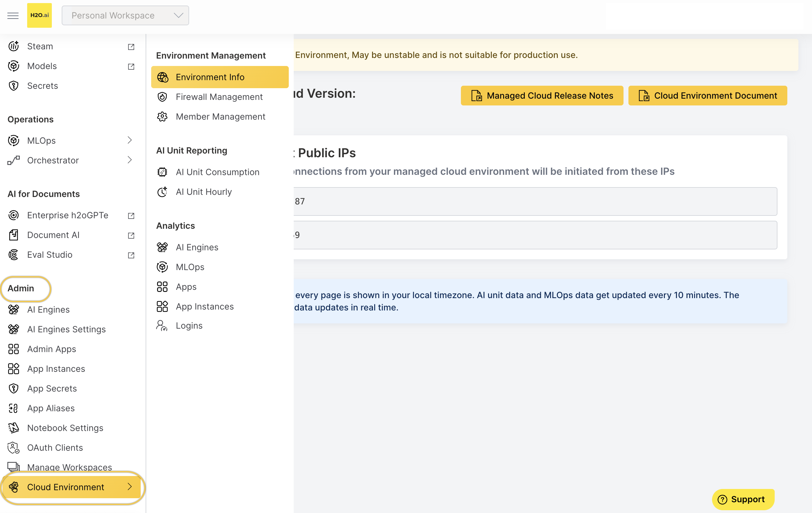Expand the Orchestrator chevron

(130, 160)
